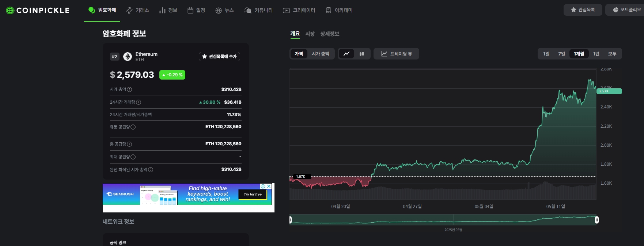Screen dimensions: 644x246
Task: Open the 거래소 menu
Action: coord(137,10)
